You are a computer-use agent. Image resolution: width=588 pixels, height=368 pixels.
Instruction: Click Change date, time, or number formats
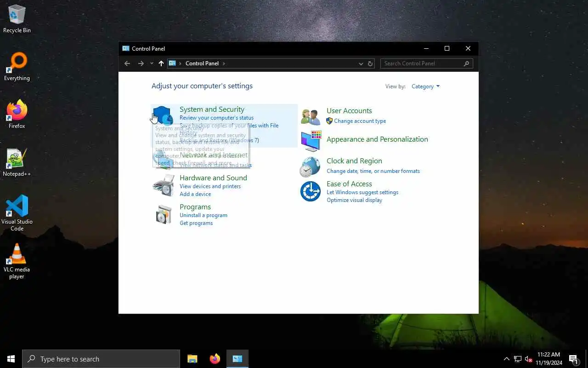click(373, 171)
